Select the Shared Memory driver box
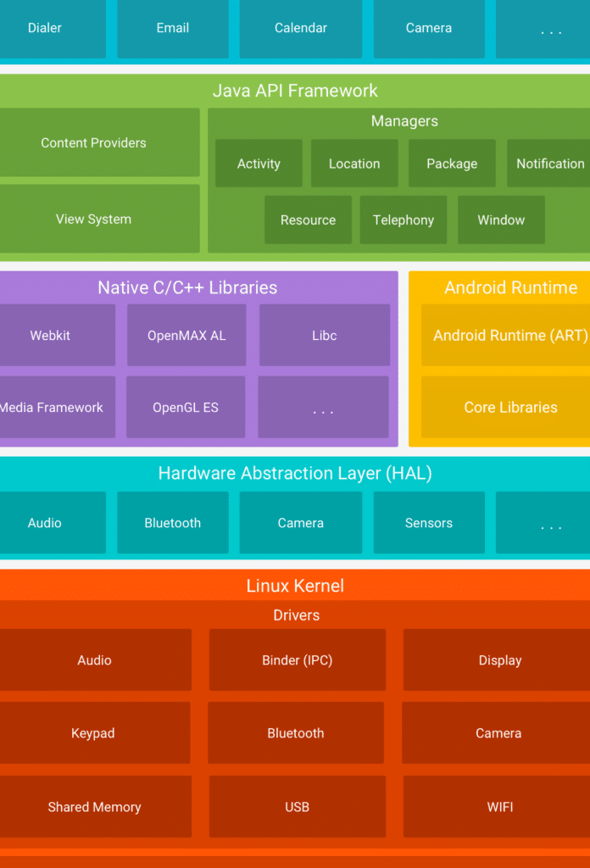 click(94, 807)
